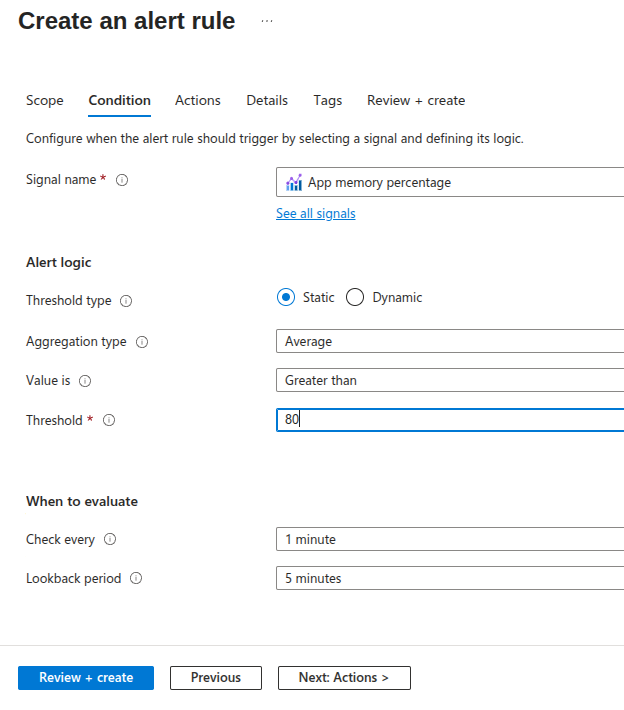624x710 pixels.
Task: Click the Threshold type label
Action: (x=69, y=301)
